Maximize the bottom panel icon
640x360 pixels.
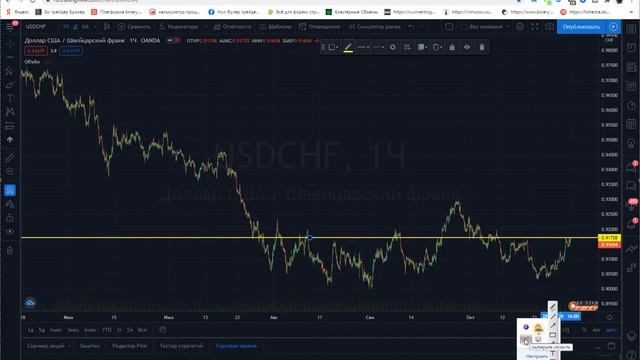[x=611, y=346]
